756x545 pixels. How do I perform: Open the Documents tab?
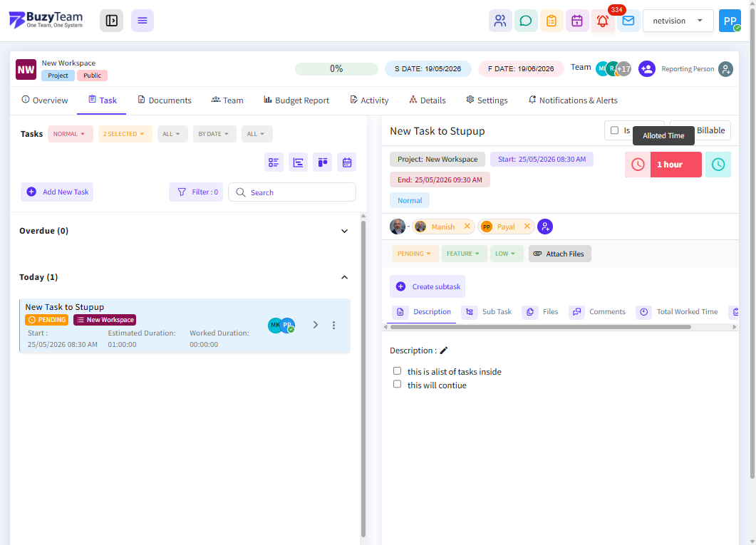[x=165, y=100]
